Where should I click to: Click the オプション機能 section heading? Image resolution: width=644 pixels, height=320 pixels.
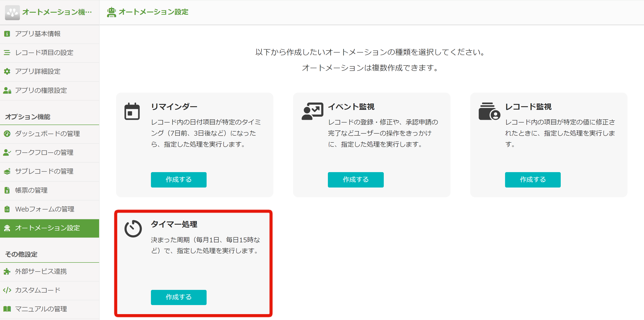pyautogui.click(x=28, y=117)
